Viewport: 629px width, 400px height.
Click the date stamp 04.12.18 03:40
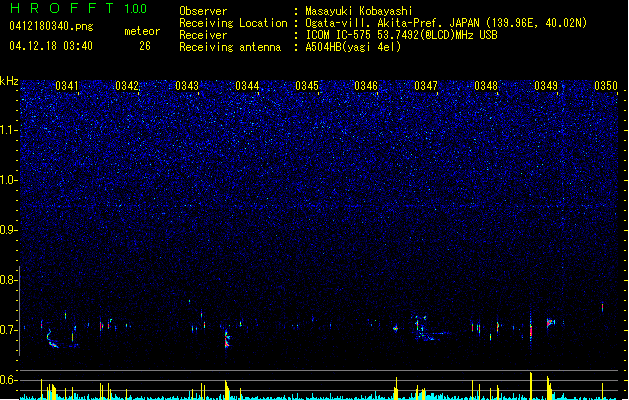pyautogui.click(x=51, y=46)
